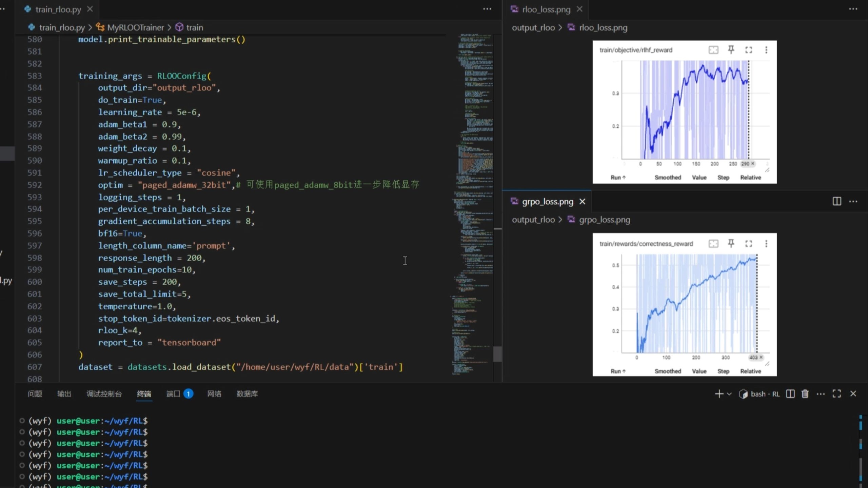Click output_rloo breadcrumb above rloo_loss.png
Screen dimensions: 868x488
[x=533, y=27]
